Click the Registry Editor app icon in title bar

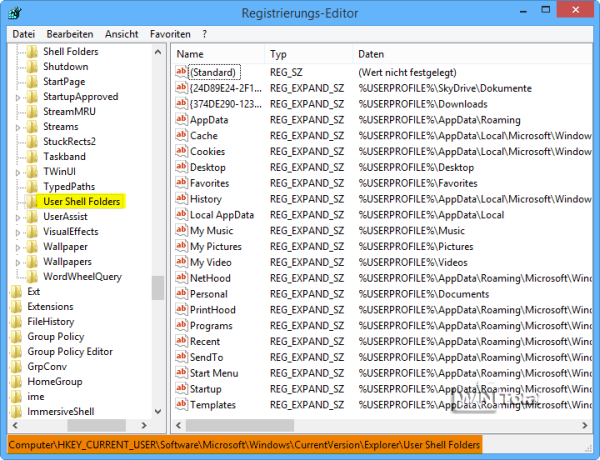tap(15, 13)
